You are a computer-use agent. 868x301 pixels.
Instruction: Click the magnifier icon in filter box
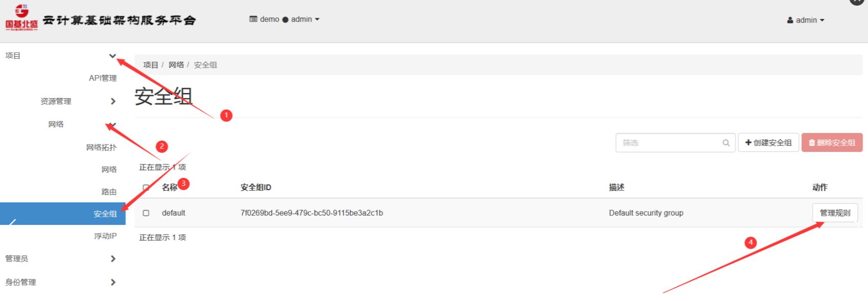[x=725, y=143]
